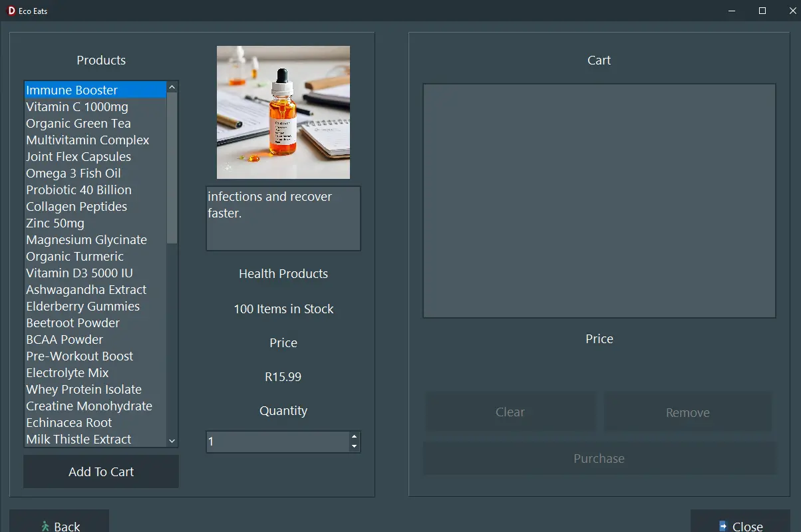Click the Eco Eats app icon in title bar
Viewport: 801px width, 532px height.
click(11, 11)
